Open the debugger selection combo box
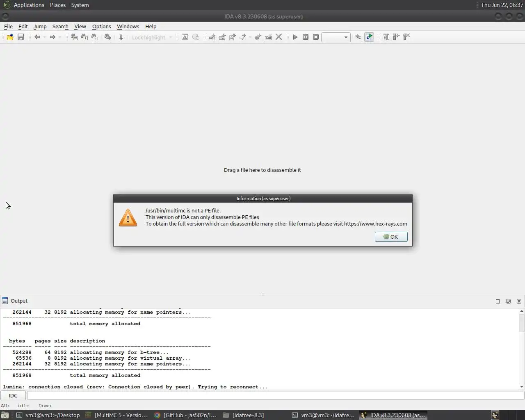Image resolution: width=525 pixels, height=420 pixels. click(336, 37)
